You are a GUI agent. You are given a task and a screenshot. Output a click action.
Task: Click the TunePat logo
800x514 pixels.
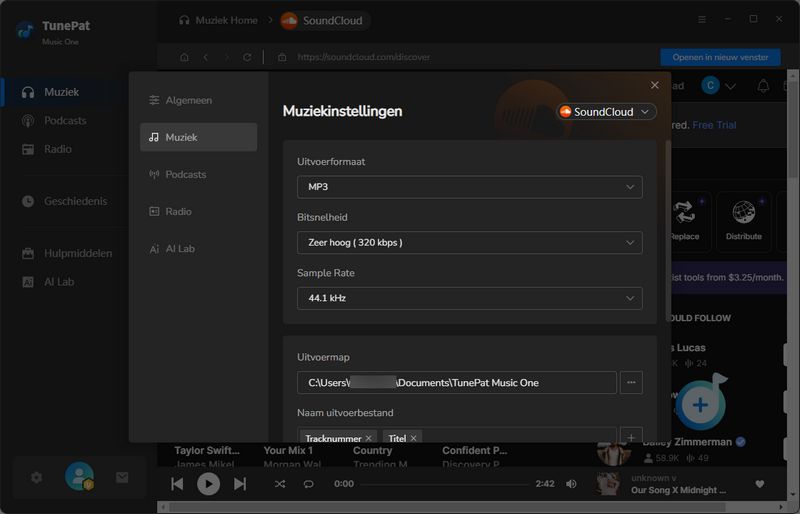pyautogui.click(x=24, y=31)
